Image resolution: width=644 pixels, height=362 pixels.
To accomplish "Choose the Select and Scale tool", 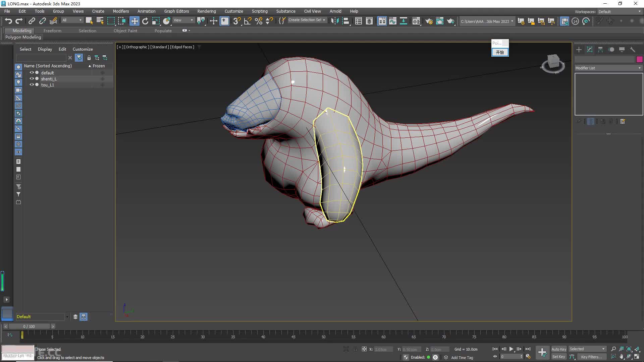I will click(156, 21).
